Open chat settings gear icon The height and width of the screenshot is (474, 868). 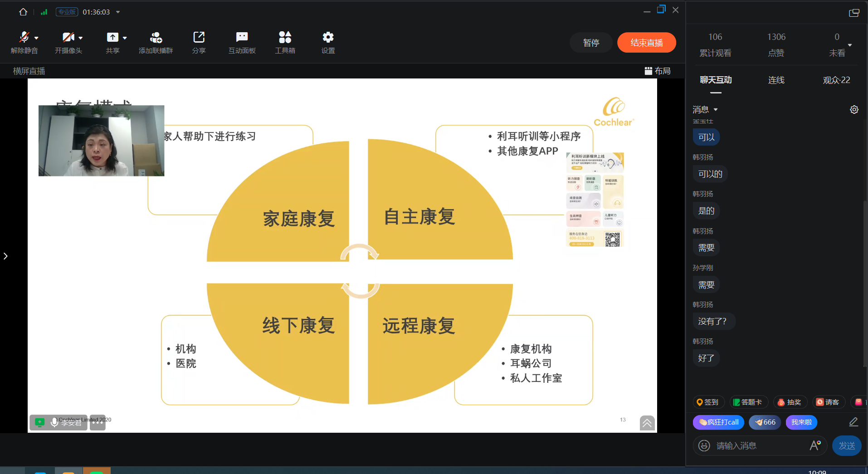point(854,110)
